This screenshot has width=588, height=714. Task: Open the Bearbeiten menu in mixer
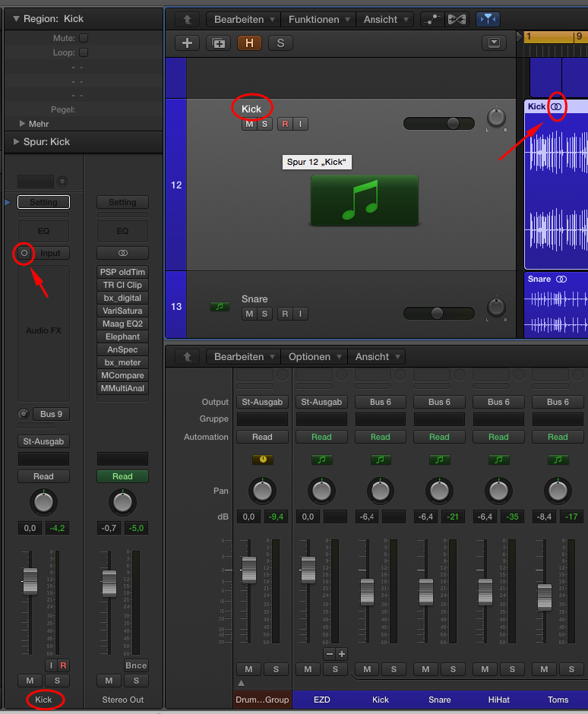244,356
